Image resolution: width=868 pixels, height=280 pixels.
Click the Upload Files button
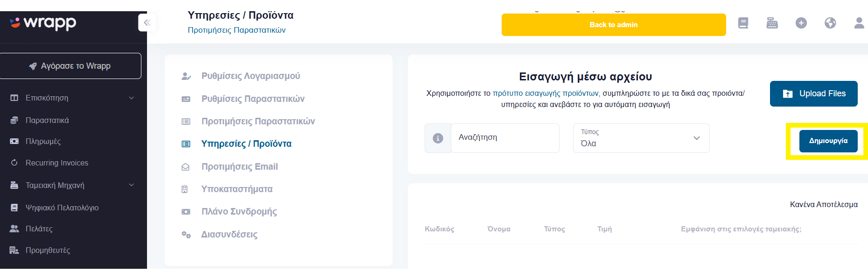[814, 93]
